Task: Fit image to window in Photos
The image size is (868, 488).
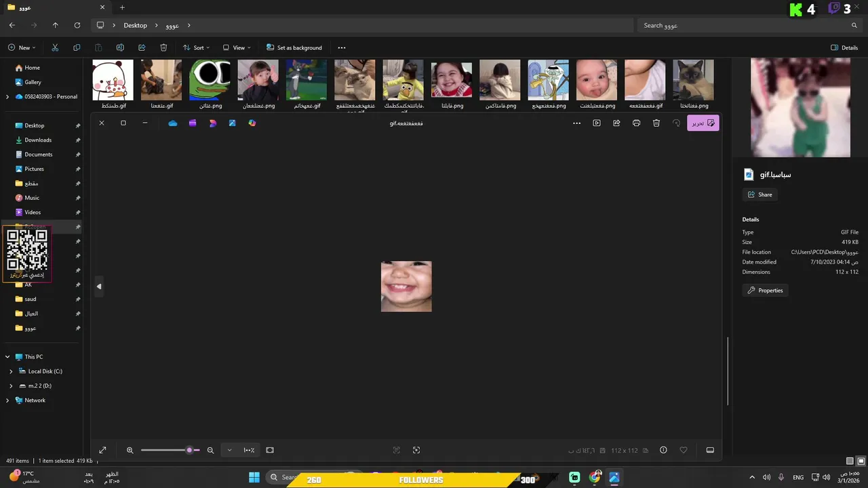Action: pos(270,450)
